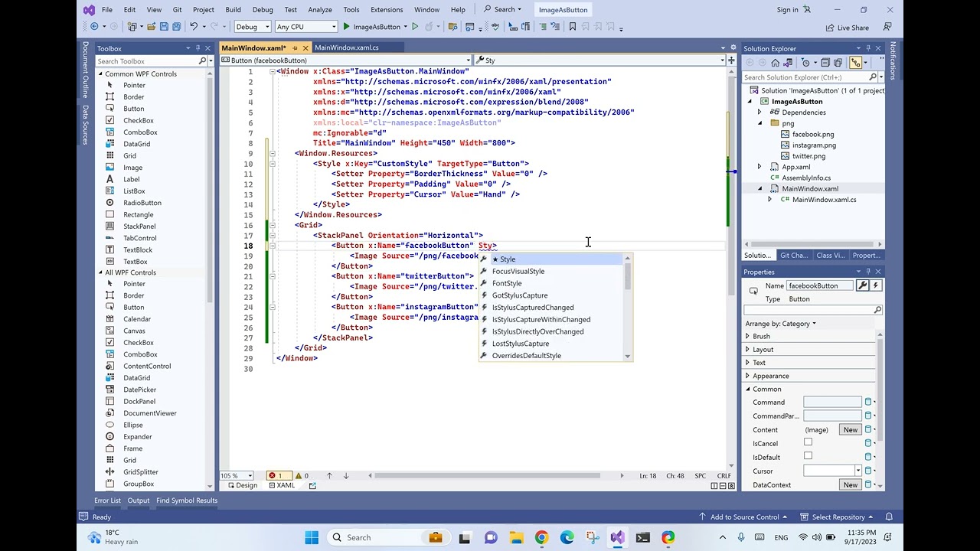The image size is (980, 551).
Task: Collapse the Common property category
Action: [748, 389]
